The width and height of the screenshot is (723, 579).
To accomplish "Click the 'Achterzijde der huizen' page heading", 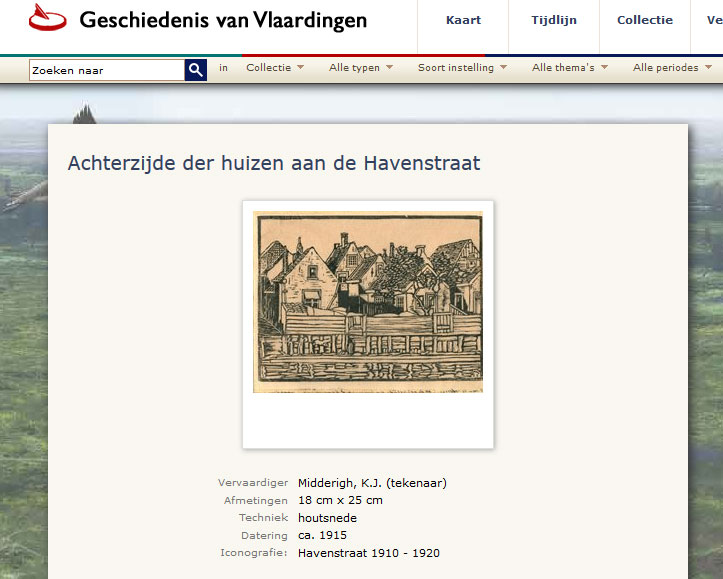I will click(x=273, y=163).
